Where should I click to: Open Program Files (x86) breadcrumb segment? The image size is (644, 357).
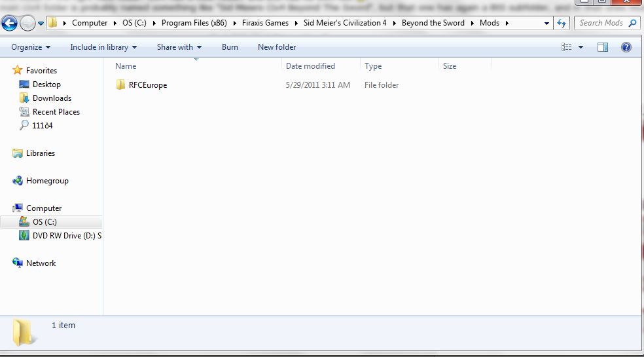[194, 23]
